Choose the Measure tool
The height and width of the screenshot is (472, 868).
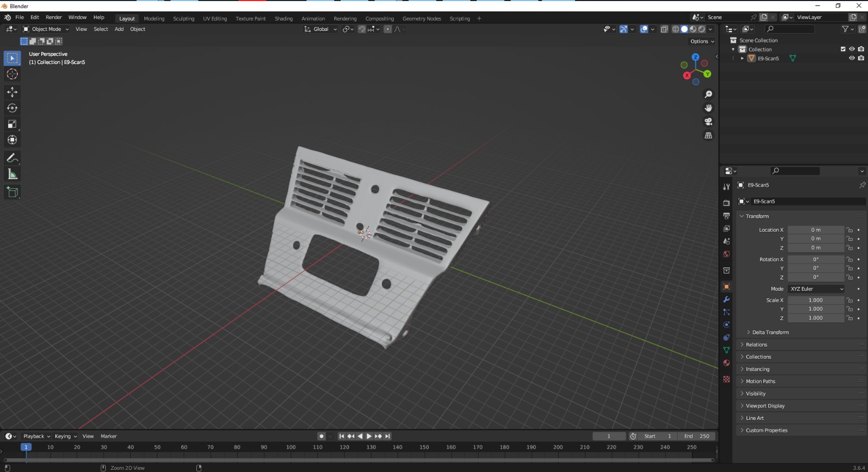(12, 174)
